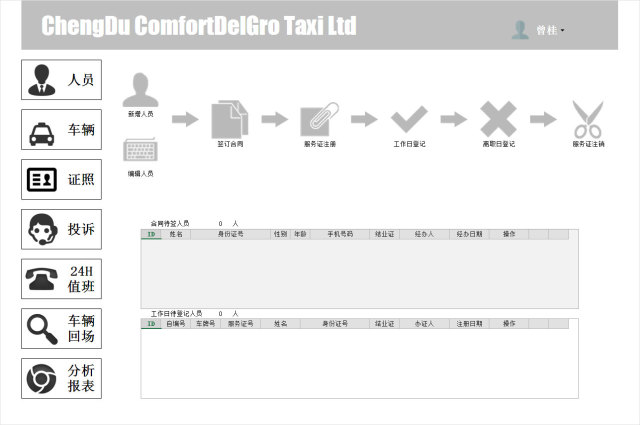640x425 pixels.
Task: Click the 工作日登记 checkmark icon
Action: click(x=409, y=120)
